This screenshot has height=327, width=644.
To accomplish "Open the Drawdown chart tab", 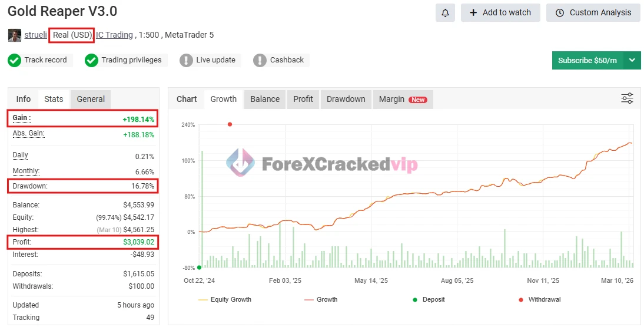I will click(x=346, y=99).
